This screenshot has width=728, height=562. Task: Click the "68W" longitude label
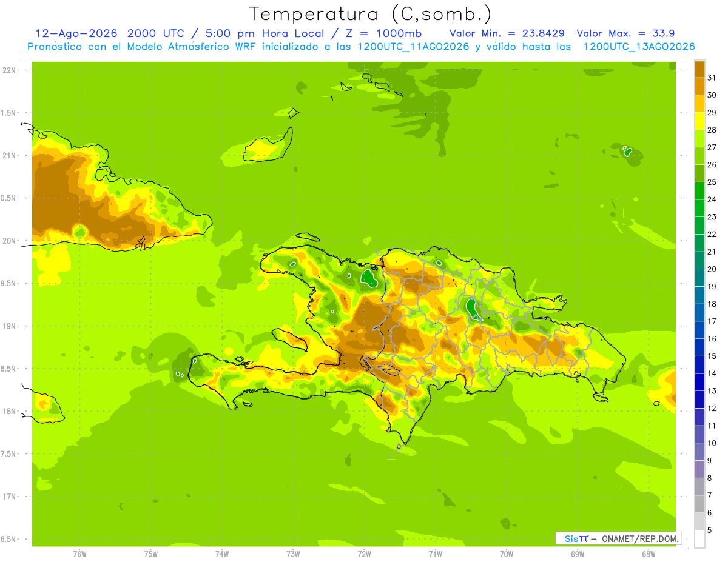649,554
